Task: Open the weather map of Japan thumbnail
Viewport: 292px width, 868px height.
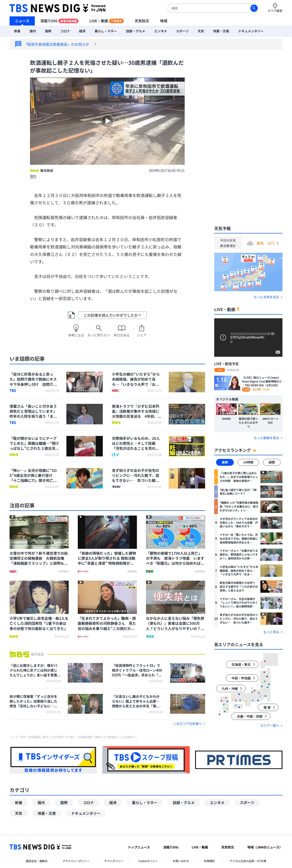Action: [248, 272]
